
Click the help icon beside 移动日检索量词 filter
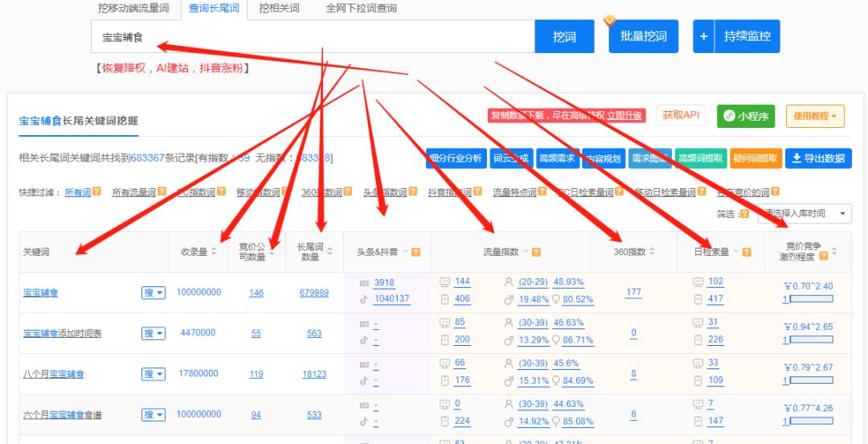pyautogui.click(x=702, y=191)
